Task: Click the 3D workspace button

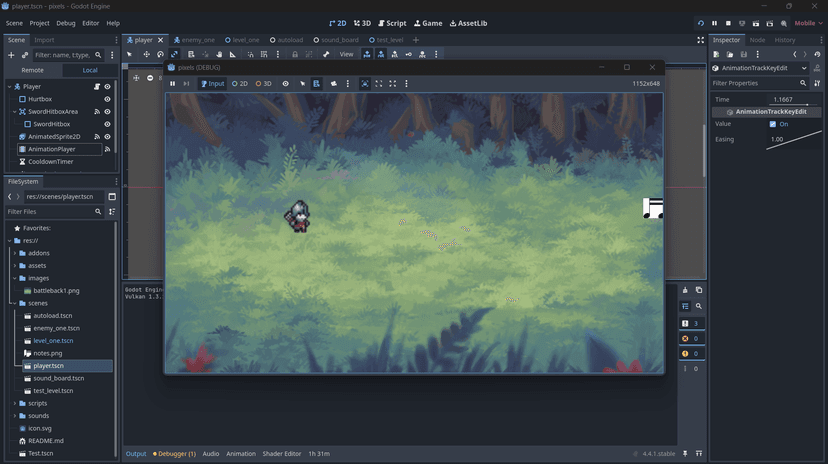Action: tap(361, 23)
